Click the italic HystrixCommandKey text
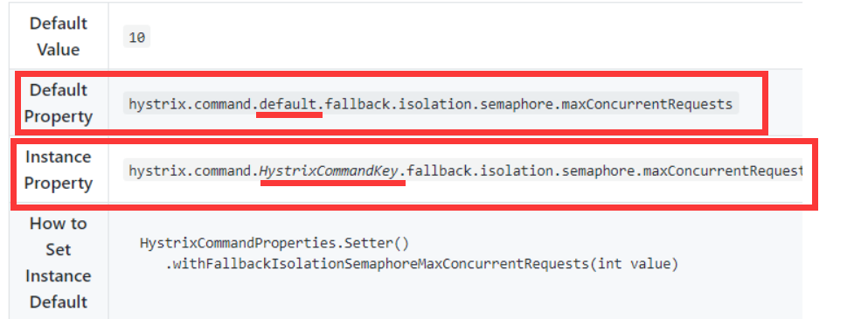Image resolution: width=868 pixels, height=319 pixels. pyautogui.click(x=329, y=171)
